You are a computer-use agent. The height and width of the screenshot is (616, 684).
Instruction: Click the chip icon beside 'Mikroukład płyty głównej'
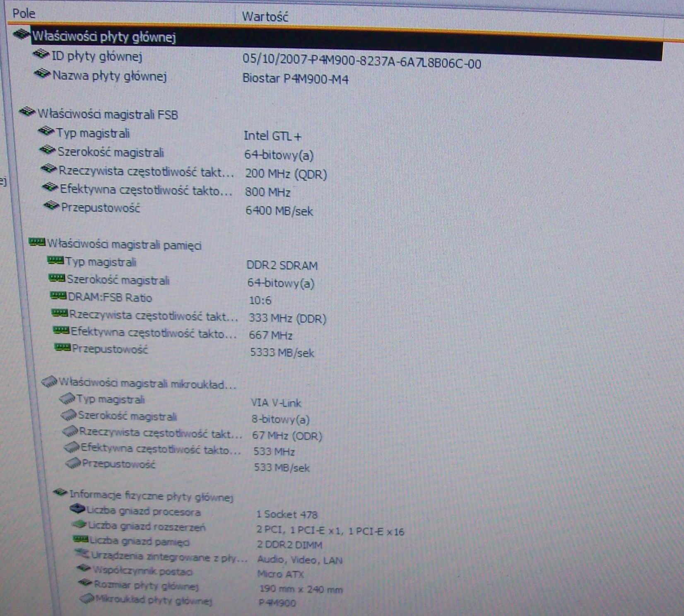87,598
